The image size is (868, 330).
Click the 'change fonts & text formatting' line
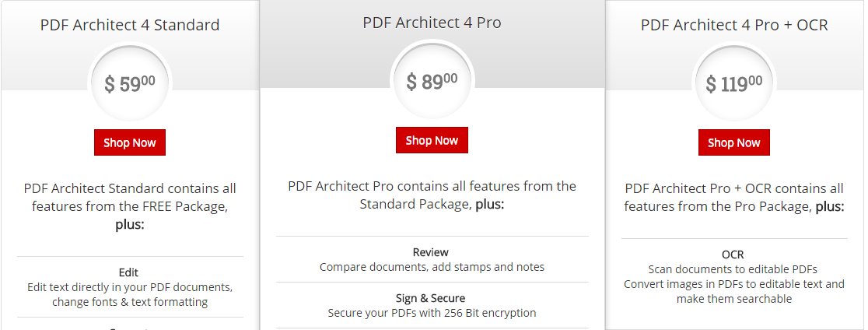130,302
